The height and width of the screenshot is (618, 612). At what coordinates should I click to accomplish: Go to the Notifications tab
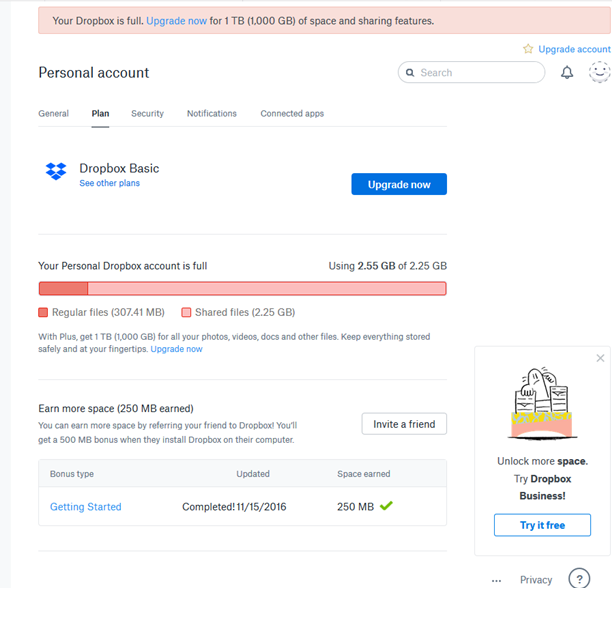pyautogui.click(x=212, y=114)
